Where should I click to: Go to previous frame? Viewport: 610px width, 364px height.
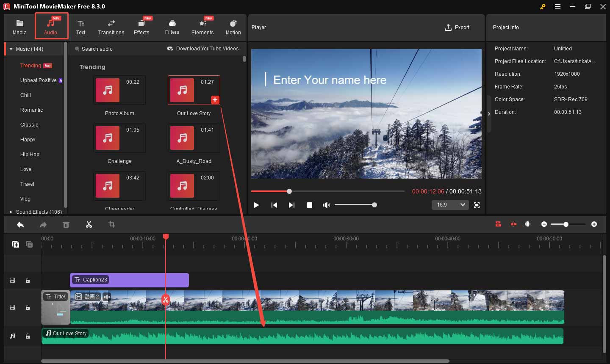pyautogui.click(x=274, y=205)
